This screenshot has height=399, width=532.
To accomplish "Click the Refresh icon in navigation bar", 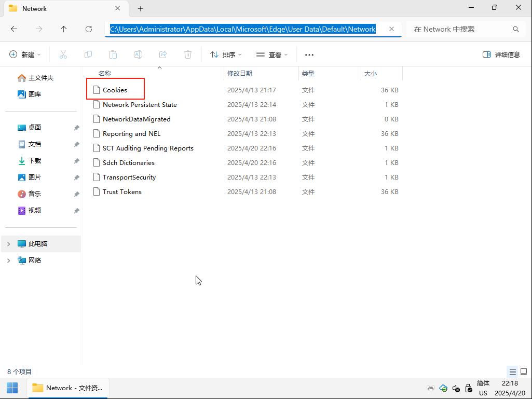I will tap(89, 29).
